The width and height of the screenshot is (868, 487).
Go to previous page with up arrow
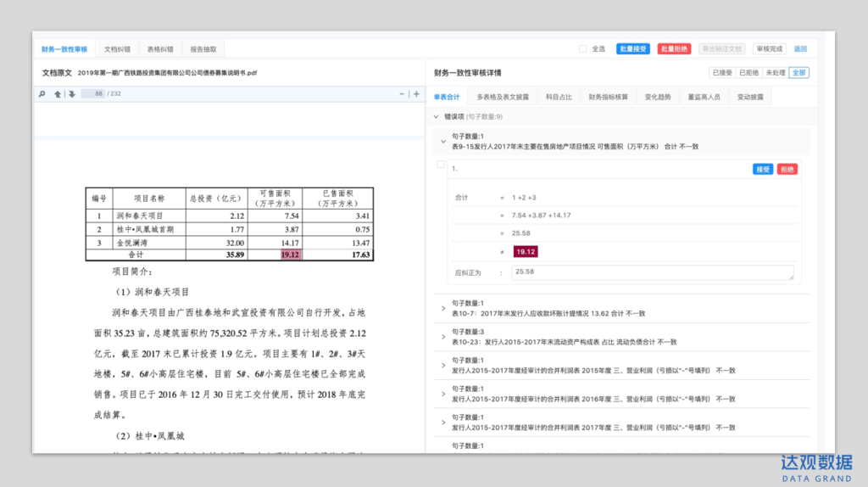(x=58, y=94)
